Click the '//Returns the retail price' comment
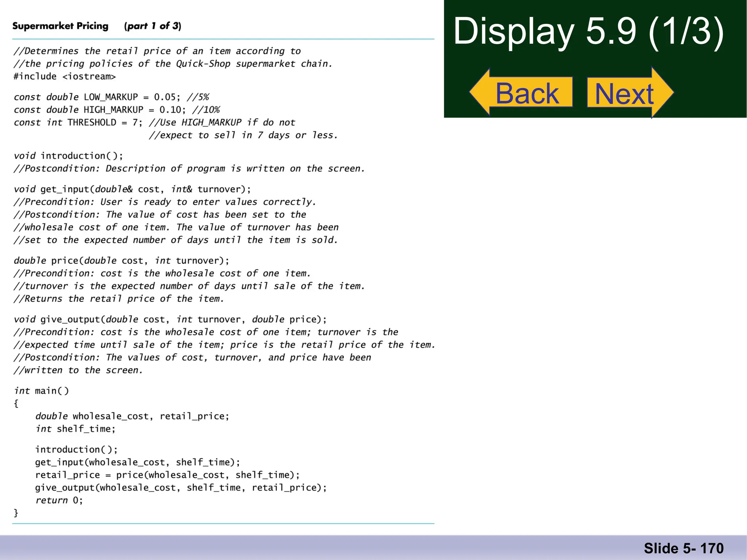This screenshot has height=560, width=747. [x=119, y=299]
